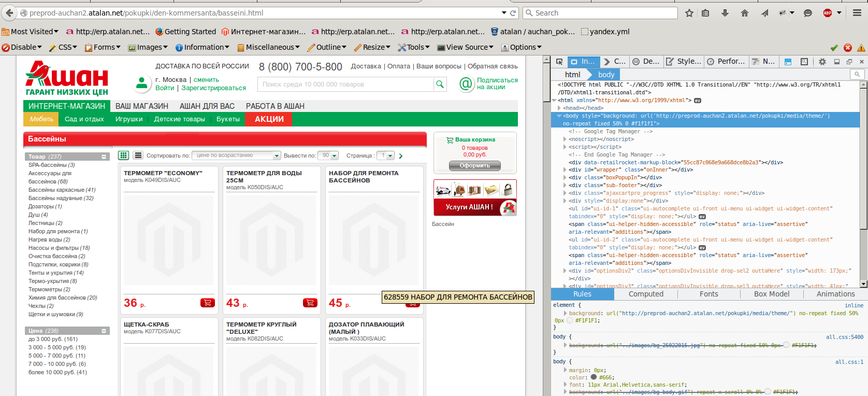Click the Оформить checkout button

coord(475,166)
